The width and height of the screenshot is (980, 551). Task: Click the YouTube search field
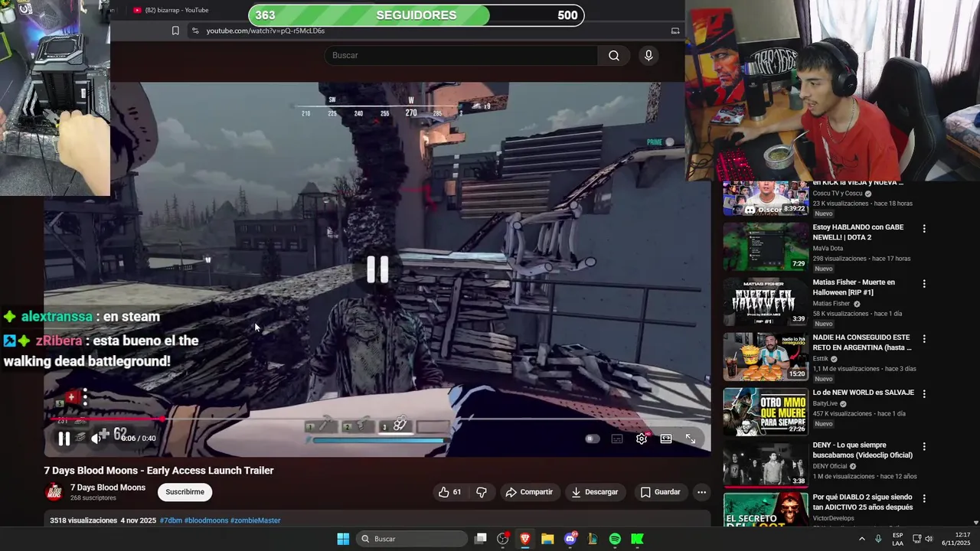(462, 55)
